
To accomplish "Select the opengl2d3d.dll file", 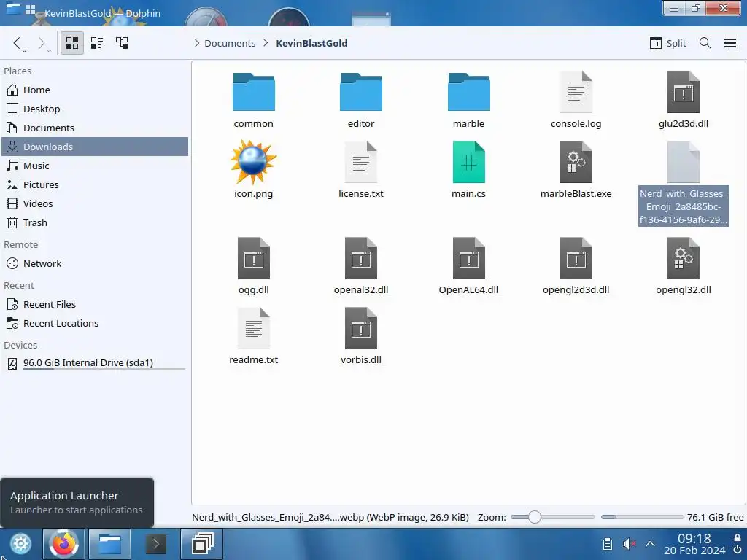I will (x=576, y=266).
